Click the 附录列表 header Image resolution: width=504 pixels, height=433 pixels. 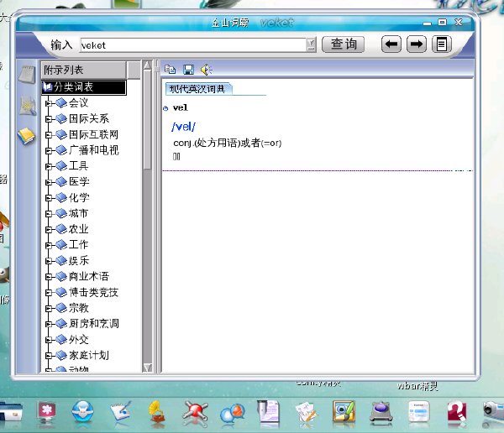(x=83, y=70)
